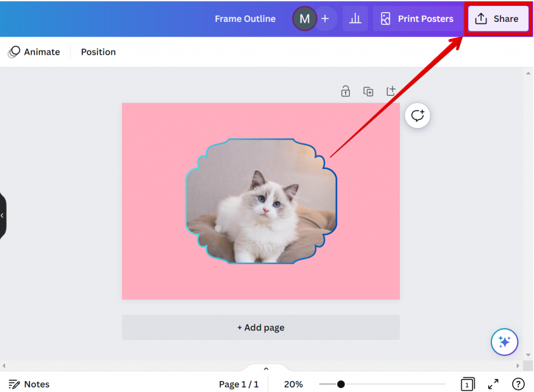Invite a collaborator with the plus icon
Viewport: 534px width, 392px height.
[x=325, y=18]
